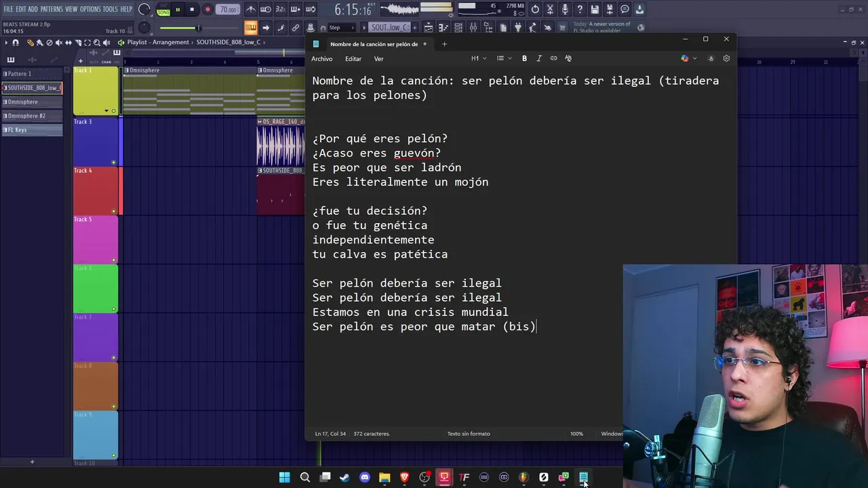868x488 pixels.
Task: Open the Copilot dropdown in Notepad
Action: (689, 59)
